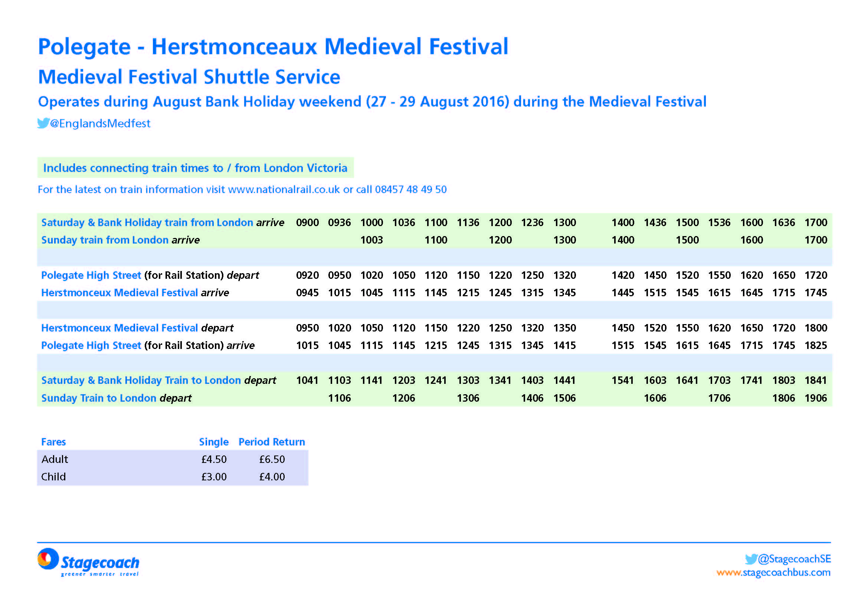
Task: Click the £4.50 adult single fare
Action: coord(214,459)
